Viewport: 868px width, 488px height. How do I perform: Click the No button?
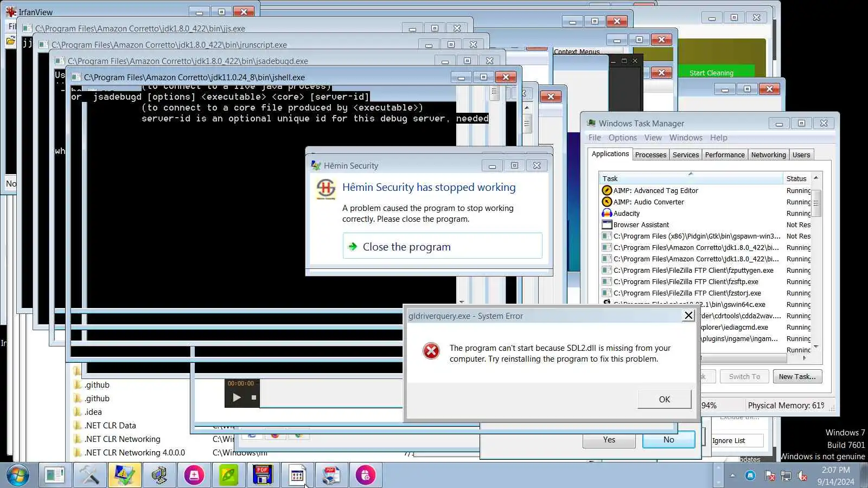(668, 440)
